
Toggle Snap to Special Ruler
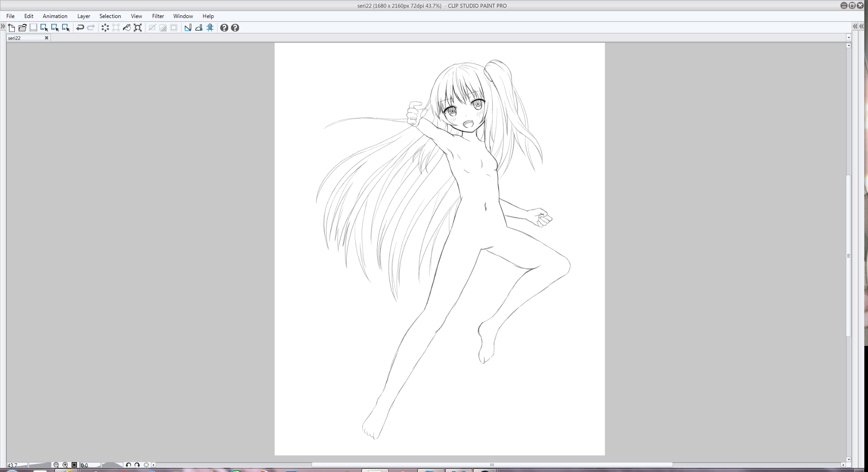click(199, 28)
